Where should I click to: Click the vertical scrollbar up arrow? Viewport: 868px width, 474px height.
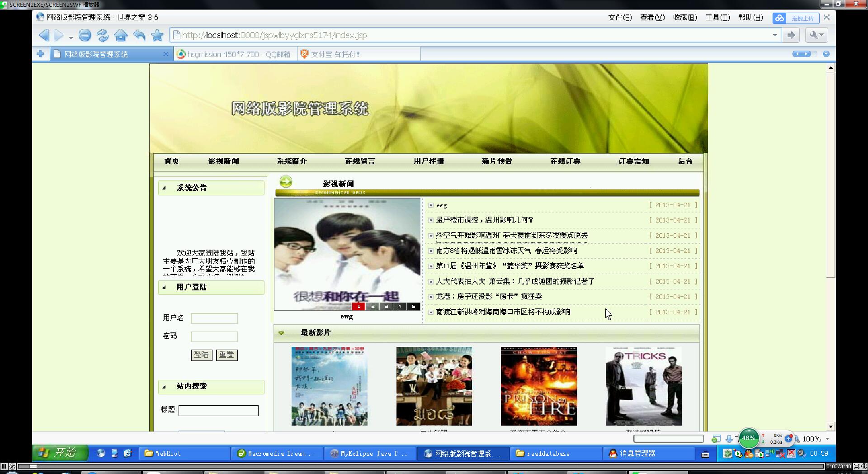[830, 68]
